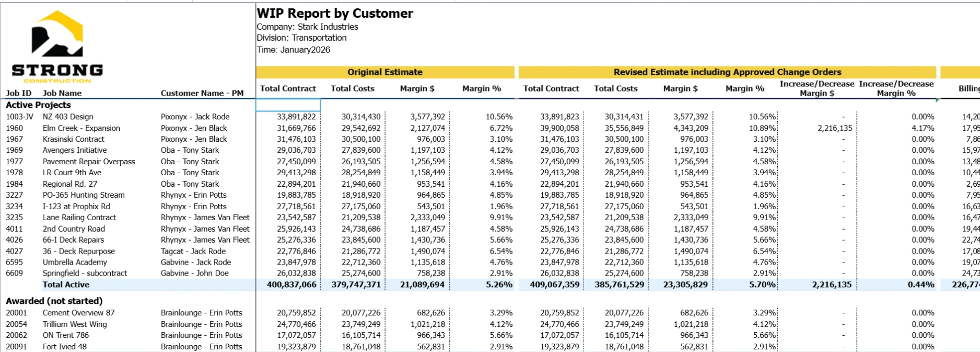980x352 pixels.
Task: Click Elm Creek margin change 4.17%
Action: (x=923, y=128)
